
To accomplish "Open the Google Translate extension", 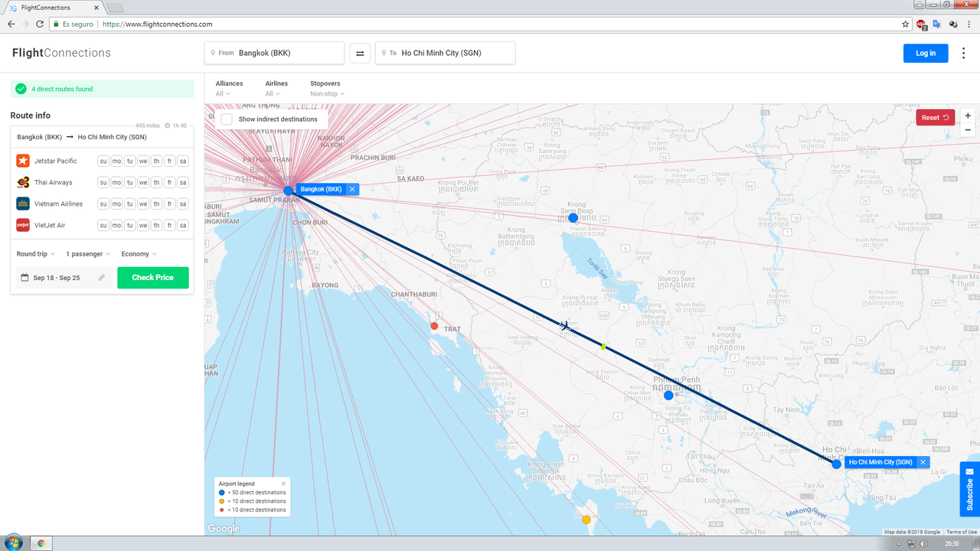I will click(936, 24).
